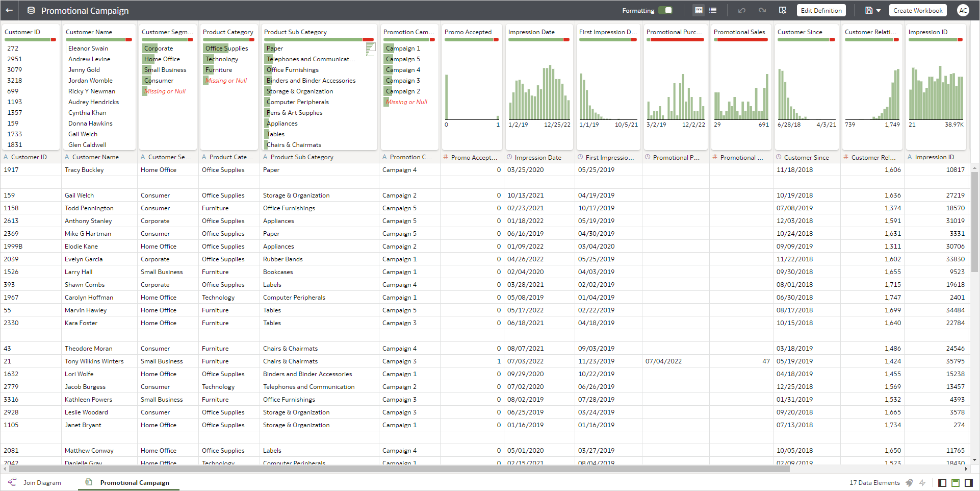Viewport: 980px width, 491px height.
Task: Redo the last change
Action: [762, 10]
